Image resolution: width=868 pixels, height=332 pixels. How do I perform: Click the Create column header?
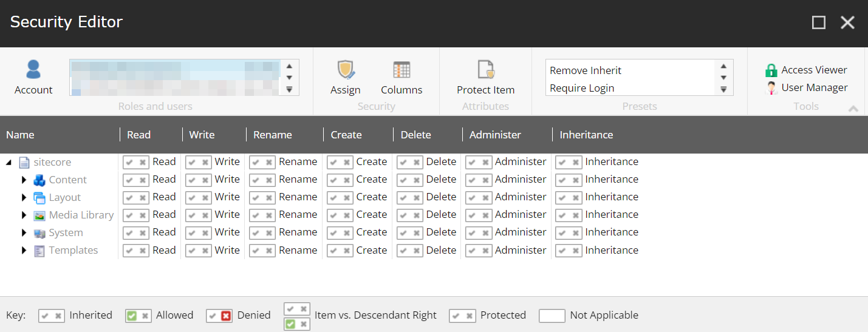coord(346,135)
